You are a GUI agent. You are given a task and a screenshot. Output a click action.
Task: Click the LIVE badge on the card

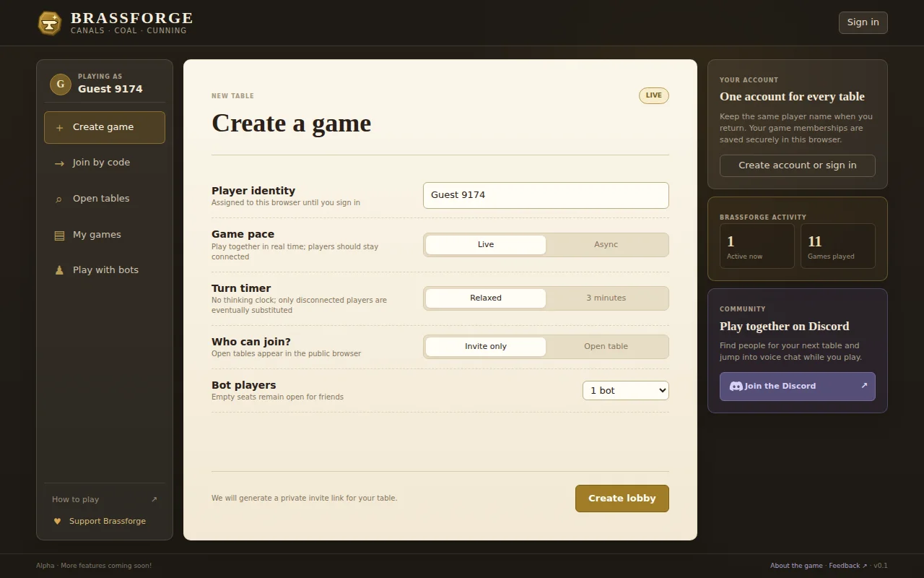[654, 95]
